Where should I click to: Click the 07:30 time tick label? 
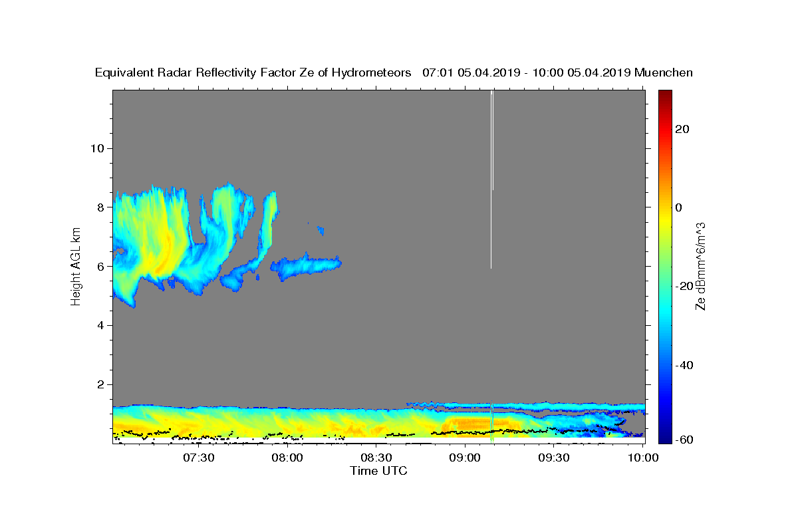pyautogui.click(x=199, y=458)
